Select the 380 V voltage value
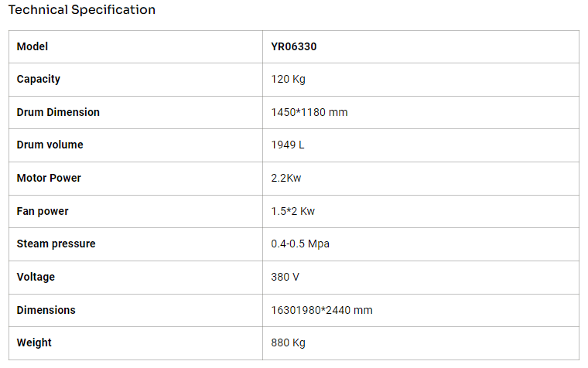The height and width of the screenshot is (368, 588). [x=285, y=277]
